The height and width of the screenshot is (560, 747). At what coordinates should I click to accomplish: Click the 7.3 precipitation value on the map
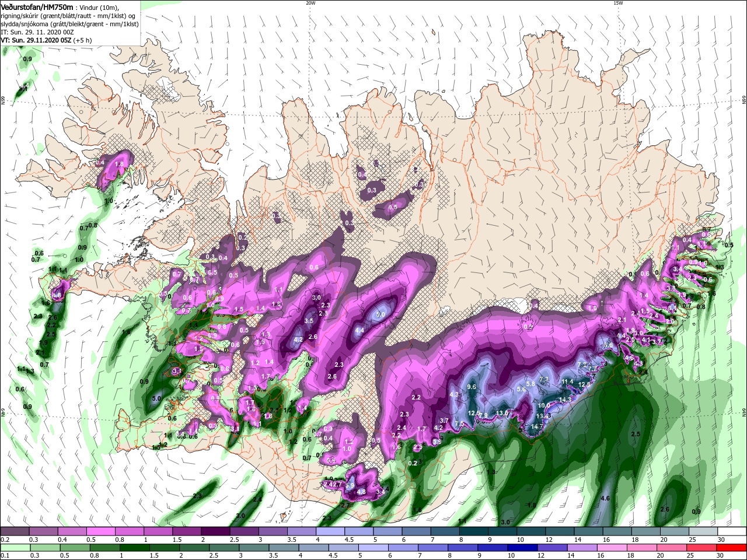pos(544,379)
